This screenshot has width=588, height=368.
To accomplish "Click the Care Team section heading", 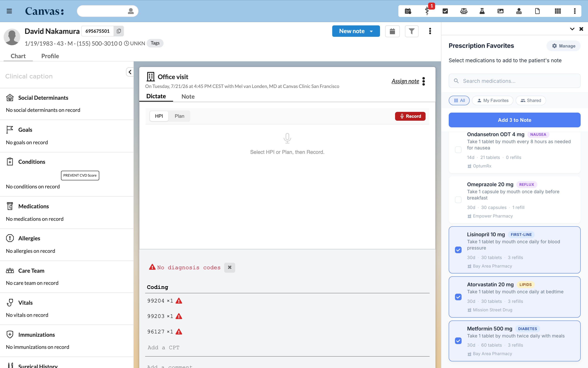I will [x=31, y=271].
